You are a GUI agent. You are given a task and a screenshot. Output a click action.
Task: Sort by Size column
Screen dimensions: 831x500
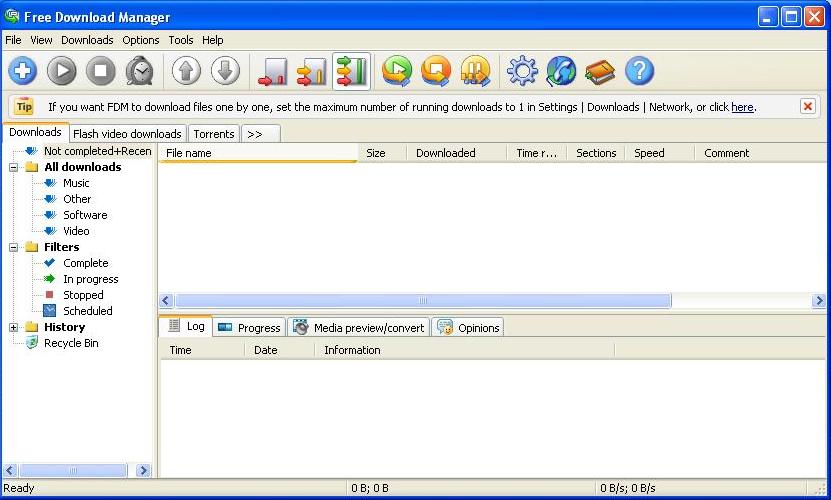pyautogui.click(x=382, y=153)
